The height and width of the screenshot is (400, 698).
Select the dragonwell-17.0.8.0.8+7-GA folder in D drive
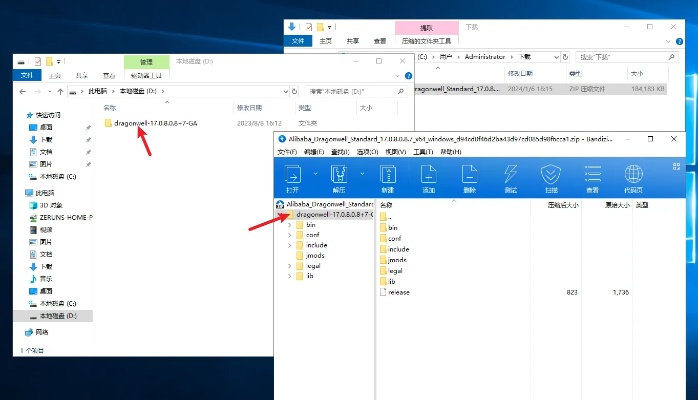[148, 123]
